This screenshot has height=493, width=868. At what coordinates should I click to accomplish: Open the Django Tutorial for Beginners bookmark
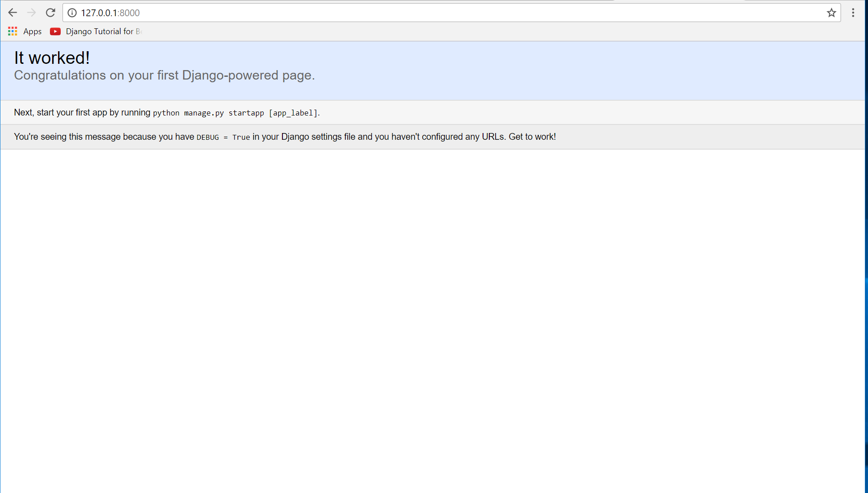(x=96, y=31)
